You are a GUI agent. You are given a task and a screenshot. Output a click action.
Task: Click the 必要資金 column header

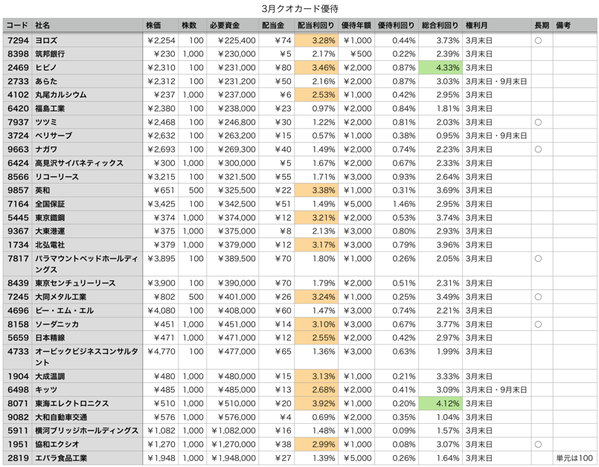[x=232, y=25]
